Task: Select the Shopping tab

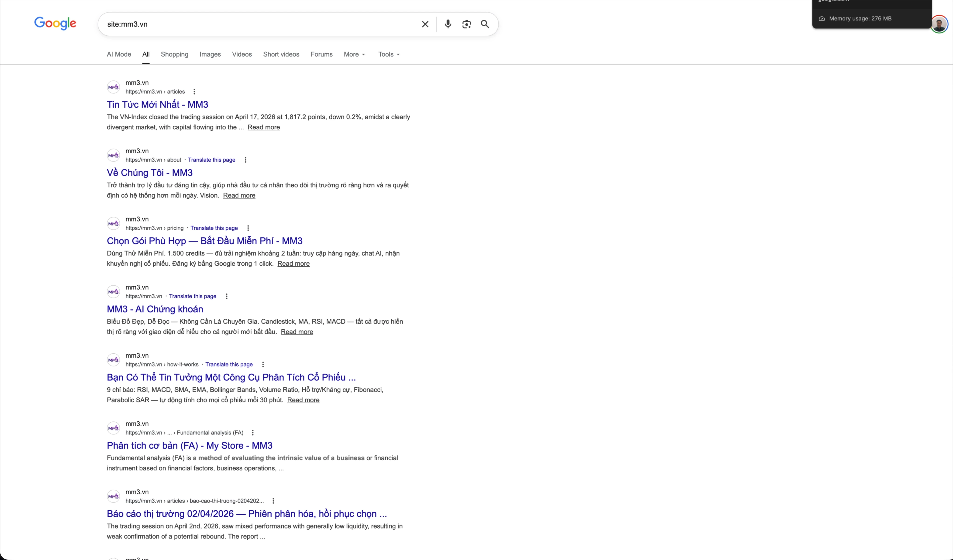Action: (x=174, y=54)
